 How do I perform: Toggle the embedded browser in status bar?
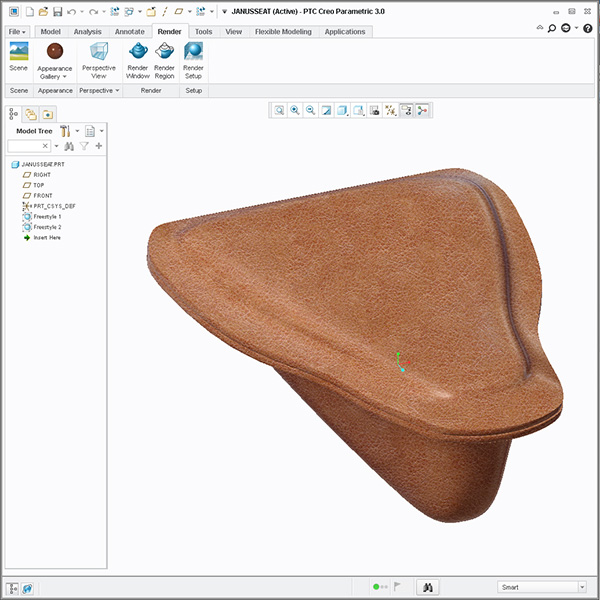[x=28, y=588]
